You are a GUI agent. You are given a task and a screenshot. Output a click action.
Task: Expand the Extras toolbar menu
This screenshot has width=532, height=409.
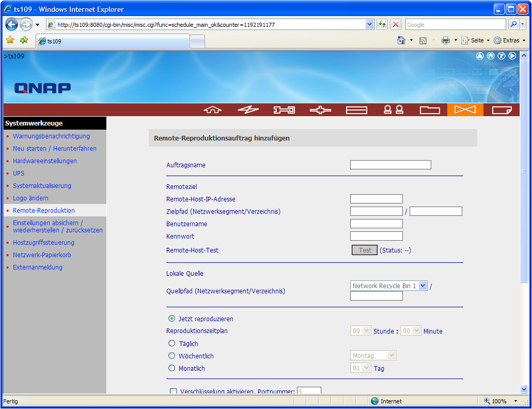click(510, 40)
